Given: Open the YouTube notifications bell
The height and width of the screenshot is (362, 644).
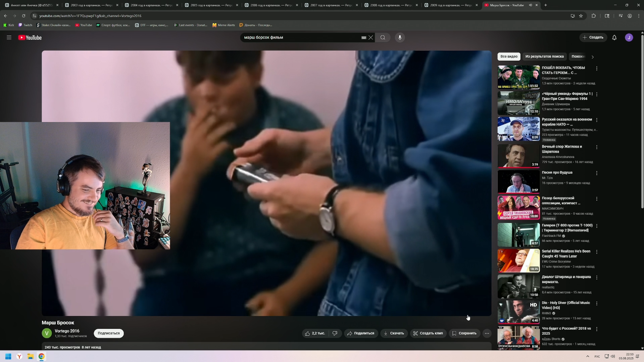Looking at the screenshot, I should [x=614, y=38].
